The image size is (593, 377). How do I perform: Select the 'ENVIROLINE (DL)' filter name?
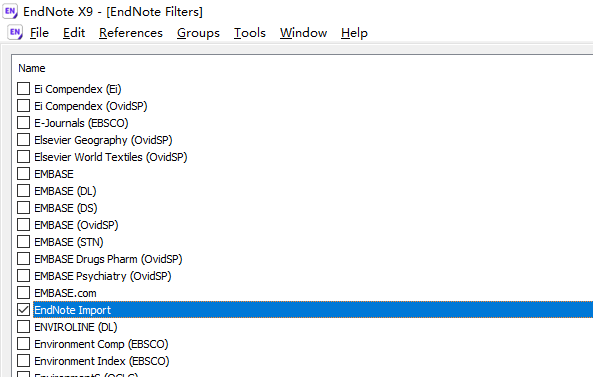(x=76, y=327)
